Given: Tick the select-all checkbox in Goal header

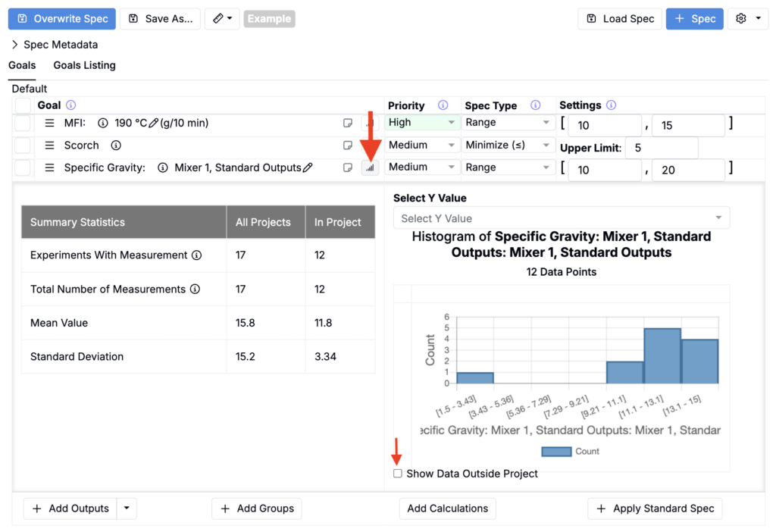Looking at the screenshot, I should [23, 105].
